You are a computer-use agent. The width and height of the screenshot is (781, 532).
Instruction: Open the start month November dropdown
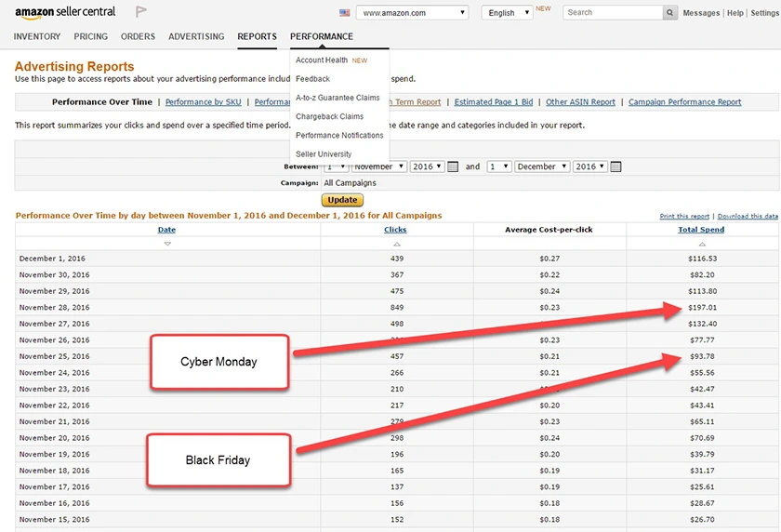pos(379,166)
